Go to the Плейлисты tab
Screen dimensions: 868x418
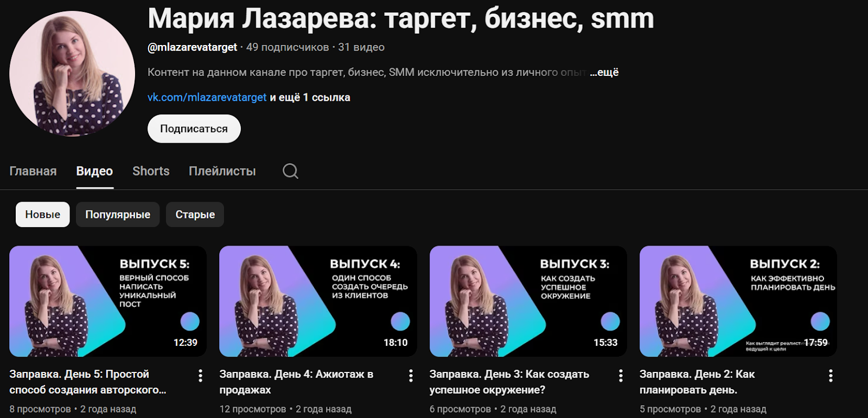coord(222,171)
